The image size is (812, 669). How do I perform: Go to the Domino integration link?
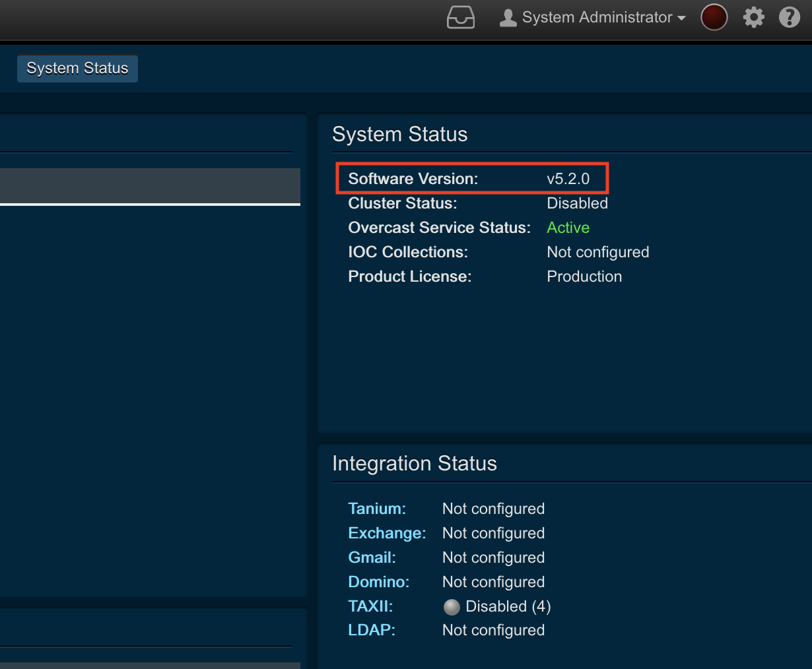(378, 582)
